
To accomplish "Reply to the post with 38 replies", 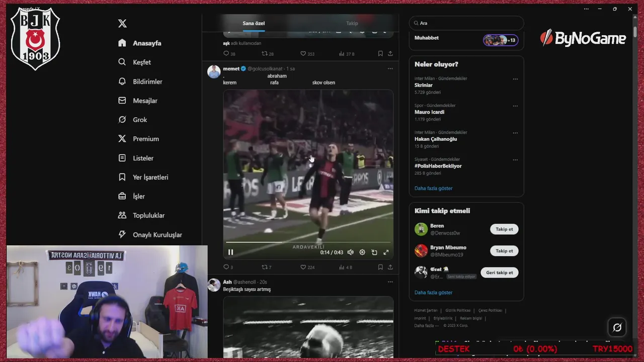I will coord(229,53).
